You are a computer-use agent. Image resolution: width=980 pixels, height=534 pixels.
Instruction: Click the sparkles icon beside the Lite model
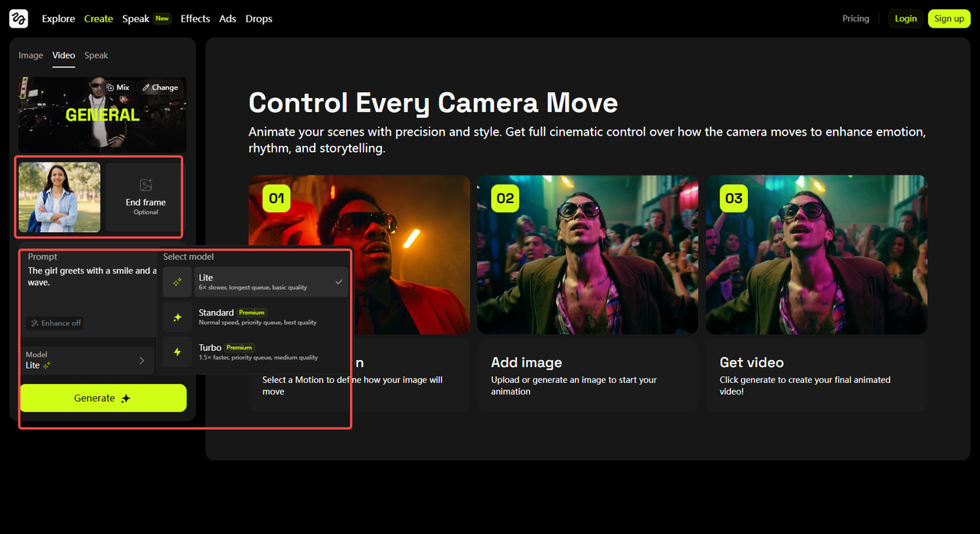pos(177,281)
